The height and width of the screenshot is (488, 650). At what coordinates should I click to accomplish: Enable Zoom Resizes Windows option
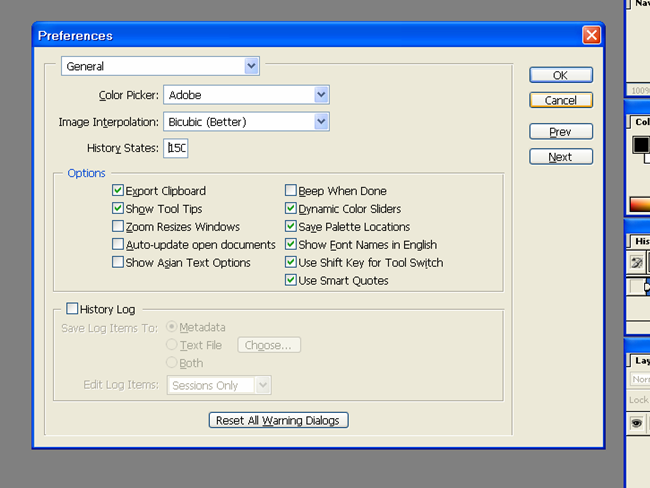[x=118, y=227]
